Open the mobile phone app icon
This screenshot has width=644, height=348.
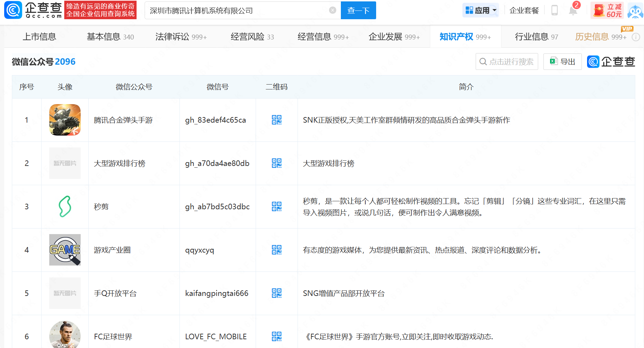pyautogui.click(x=554, y=10)
